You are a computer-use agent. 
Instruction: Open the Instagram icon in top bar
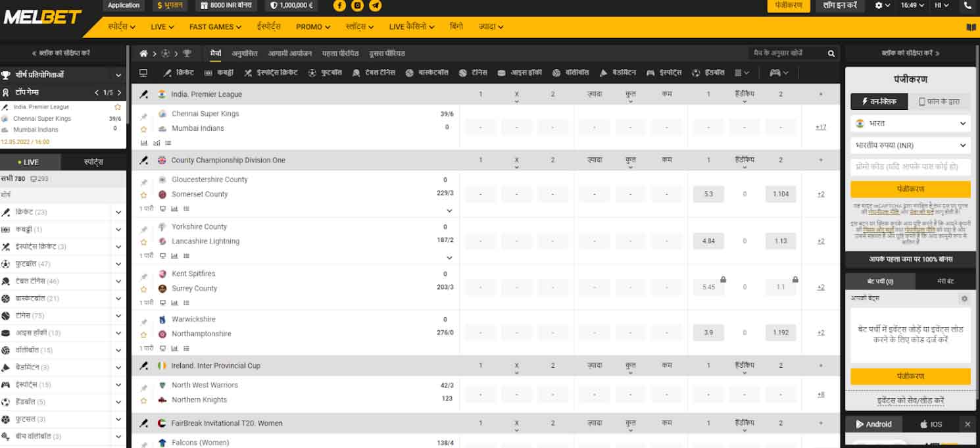coord(357,5)
